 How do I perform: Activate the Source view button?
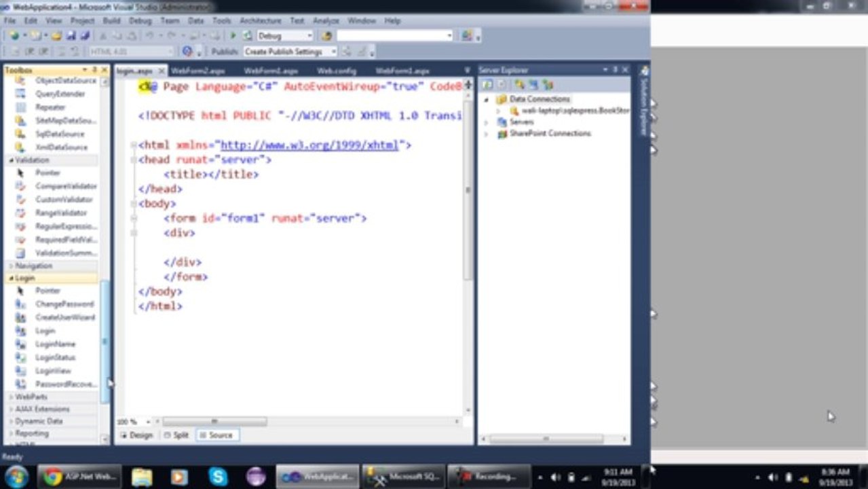[216, 435]
